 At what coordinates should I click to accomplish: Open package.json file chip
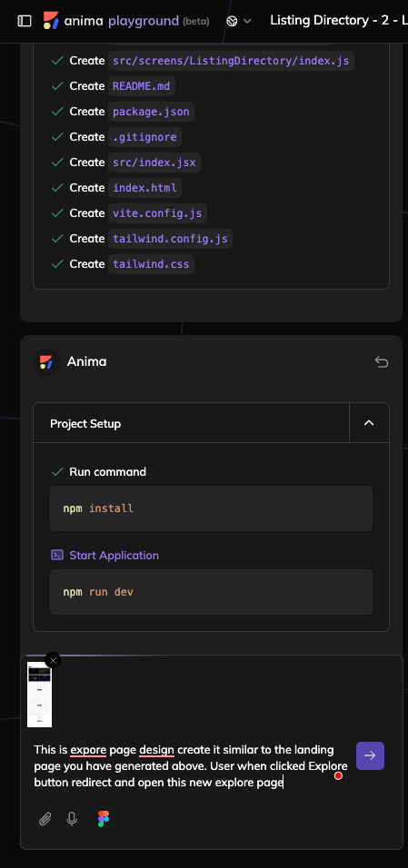[151, 112]
